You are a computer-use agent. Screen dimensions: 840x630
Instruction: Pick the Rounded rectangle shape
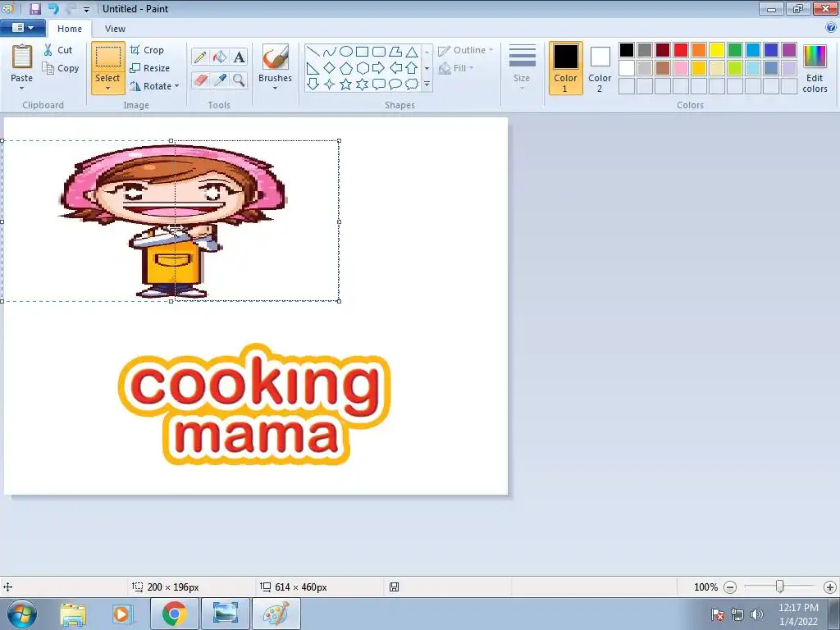(x=379, y=52)
